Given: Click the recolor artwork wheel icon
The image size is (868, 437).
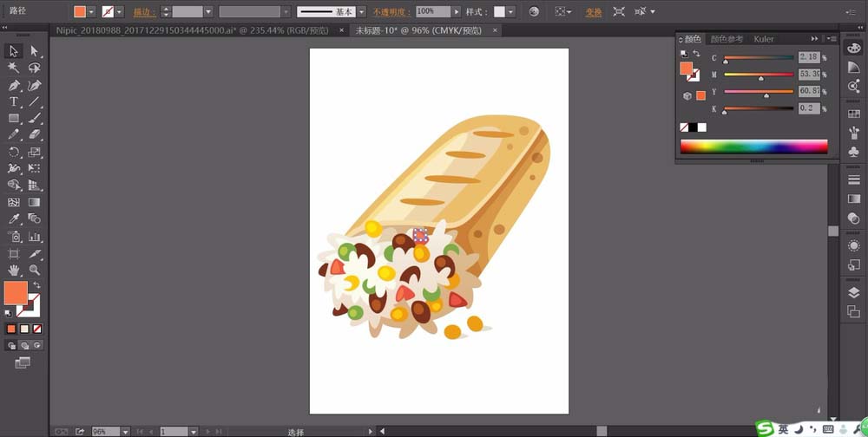Looking at the screenshot, I should pos(534,11).
